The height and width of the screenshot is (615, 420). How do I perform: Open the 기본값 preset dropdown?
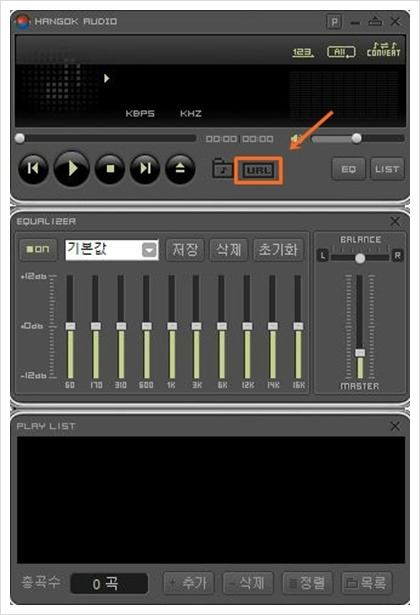coord(112,249)
